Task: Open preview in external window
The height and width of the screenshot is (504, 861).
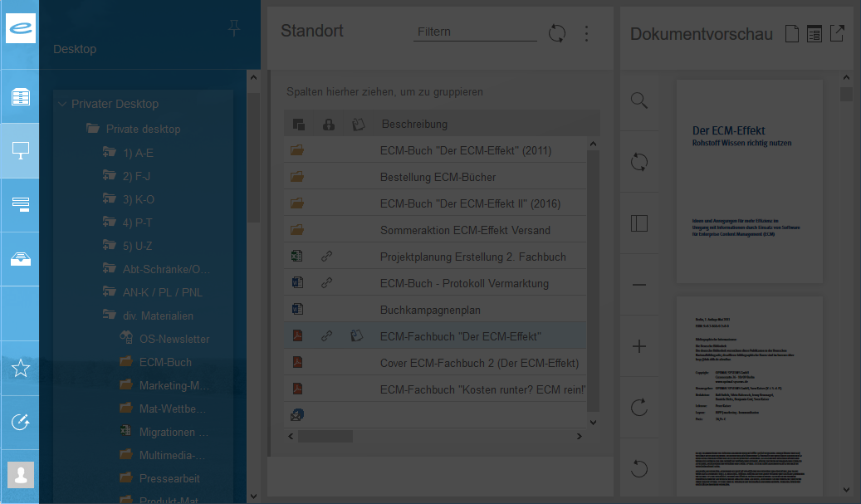Action: [837, 34]
